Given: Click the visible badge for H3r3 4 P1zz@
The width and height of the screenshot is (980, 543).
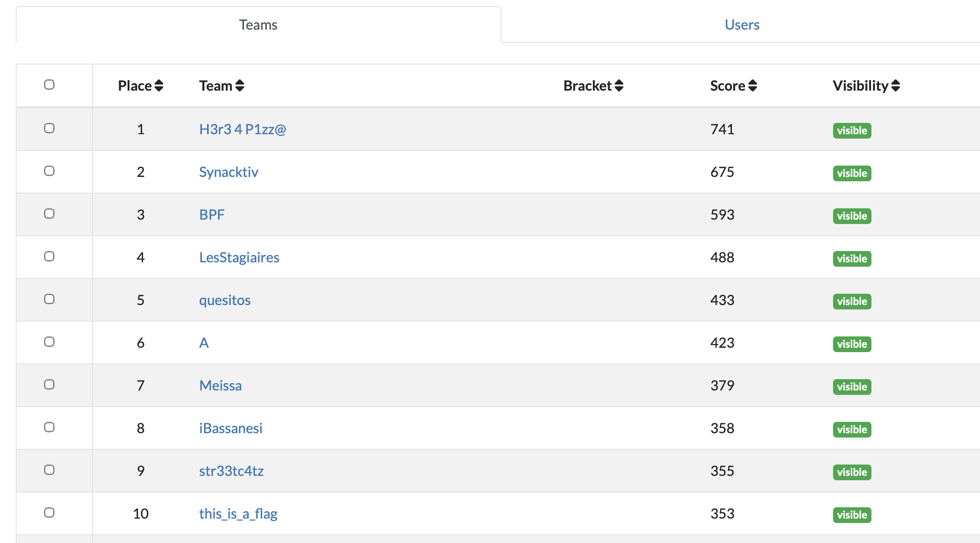Looking at the screenshot, I should (x=852, y=131).
